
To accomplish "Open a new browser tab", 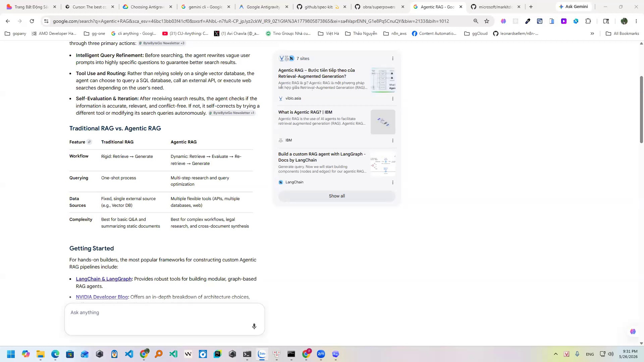I will [531, 7].
